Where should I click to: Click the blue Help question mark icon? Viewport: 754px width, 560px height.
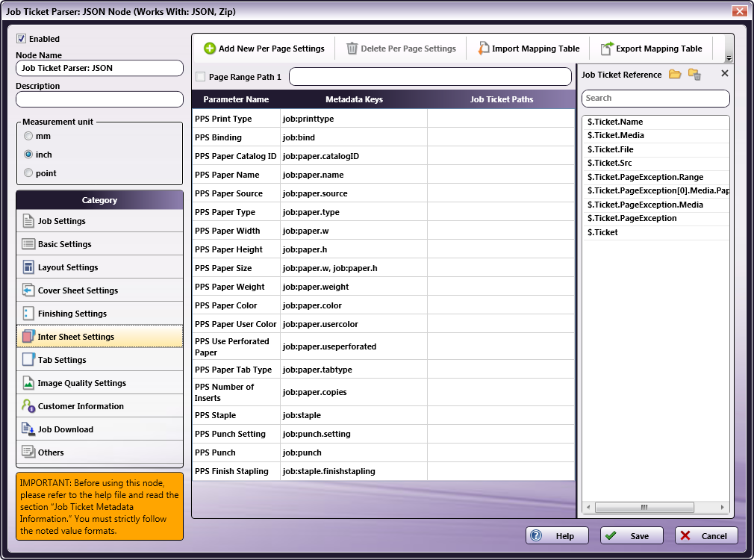pyautogui.click(x=536, y=535)
